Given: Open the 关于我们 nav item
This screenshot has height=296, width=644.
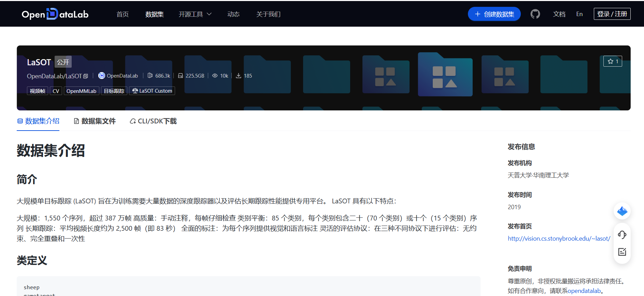Looking at the screenshot, I should (x=268, y=14).
